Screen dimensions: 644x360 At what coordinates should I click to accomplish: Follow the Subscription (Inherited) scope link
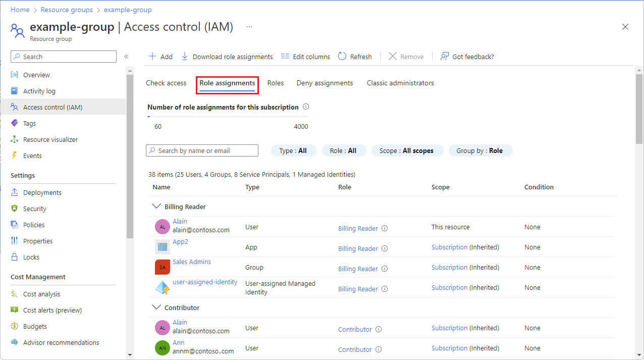449,247
